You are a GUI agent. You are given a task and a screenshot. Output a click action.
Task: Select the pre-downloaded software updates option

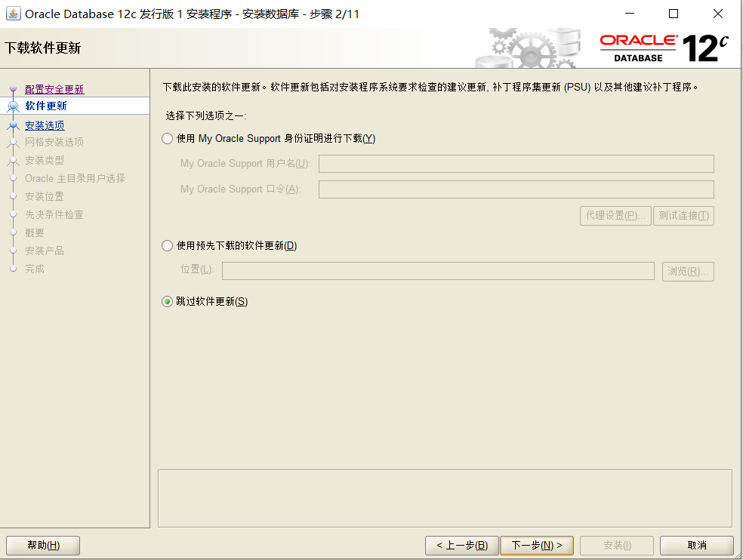[167, 246]
